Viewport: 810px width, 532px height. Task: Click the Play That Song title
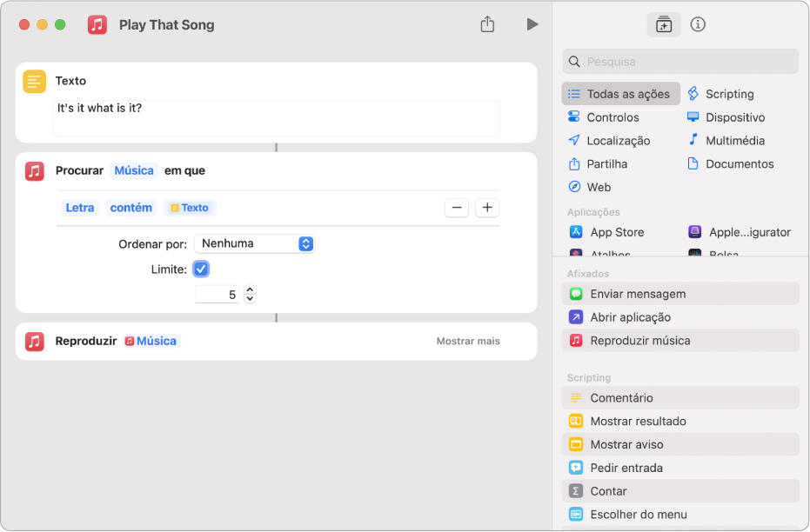point(166,24)
